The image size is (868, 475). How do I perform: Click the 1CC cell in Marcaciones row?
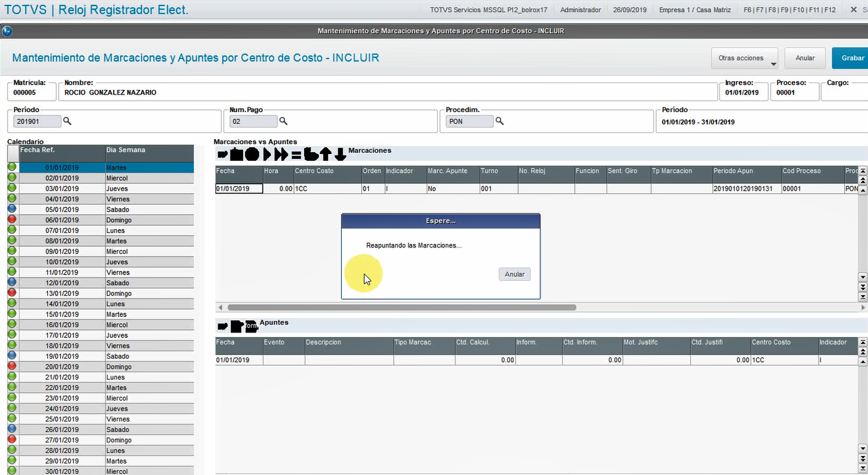327,189
